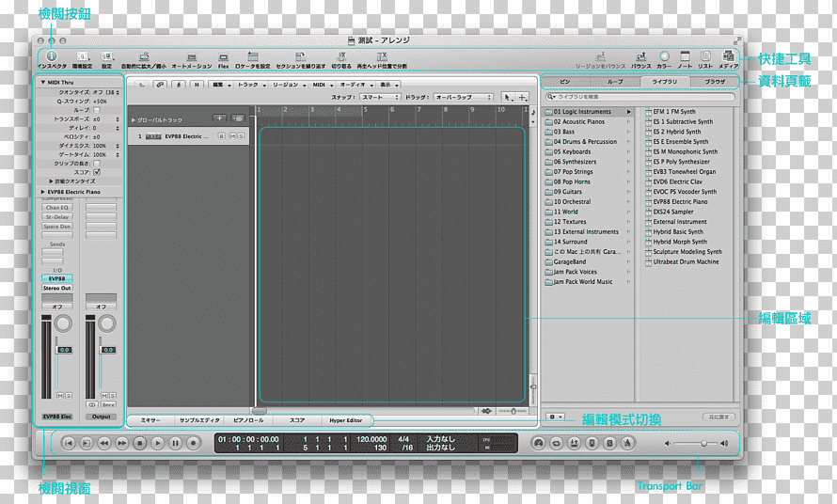Mute the EVP88 Elec channel strip

pyautogui.click(x=60, y=396)
